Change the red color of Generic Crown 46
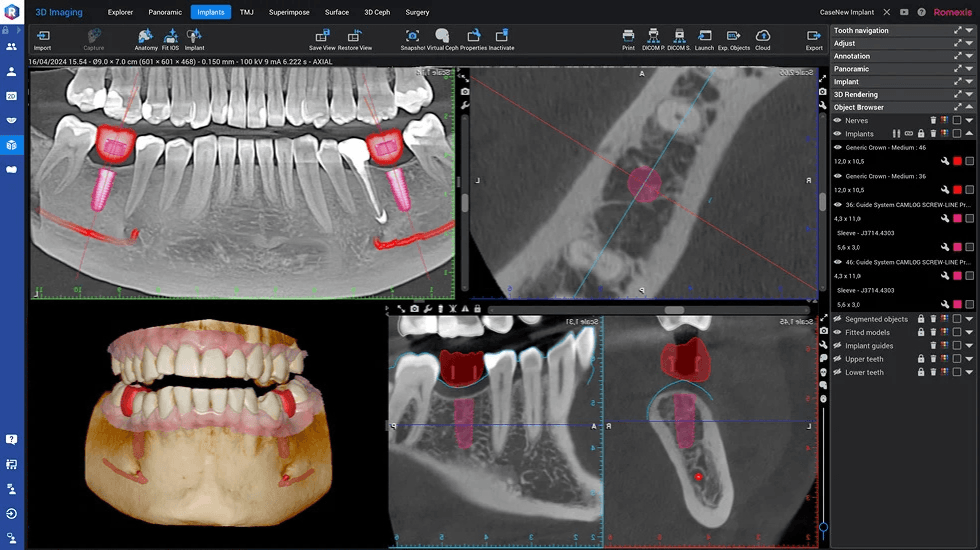 (x=957, y=161)
